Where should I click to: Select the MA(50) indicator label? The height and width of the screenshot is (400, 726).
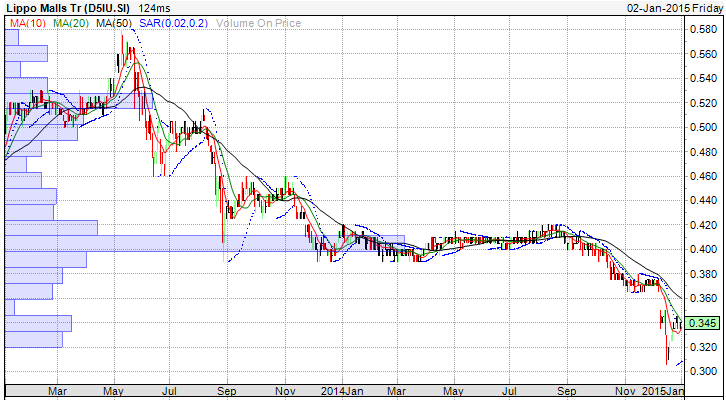pos(114,23)
